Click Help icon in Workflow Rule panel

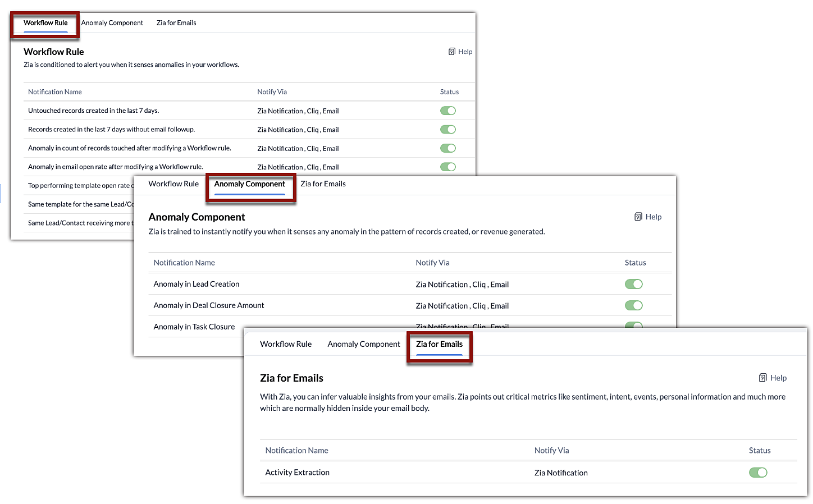pyautogui.click(x=452, y=52)
